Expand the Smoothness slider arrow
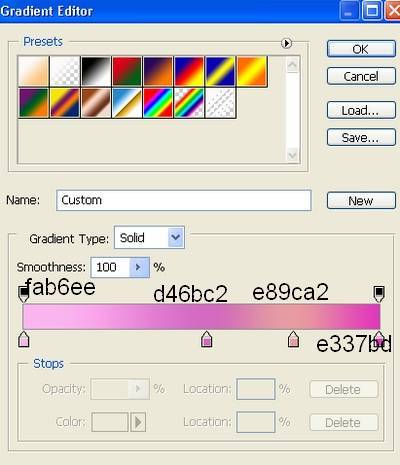The image size is (400, 465). click(x=139, y=267)
